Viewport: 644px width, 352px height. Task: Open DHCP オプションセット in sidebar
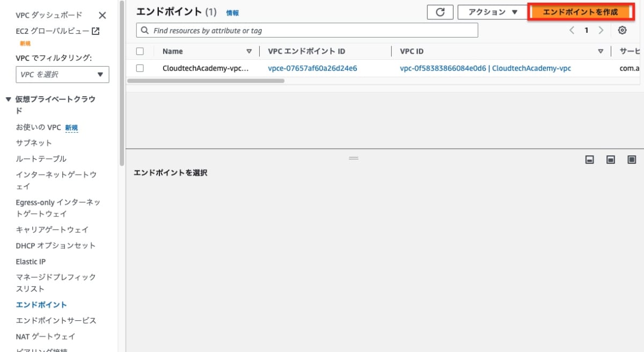pos(56,246)
